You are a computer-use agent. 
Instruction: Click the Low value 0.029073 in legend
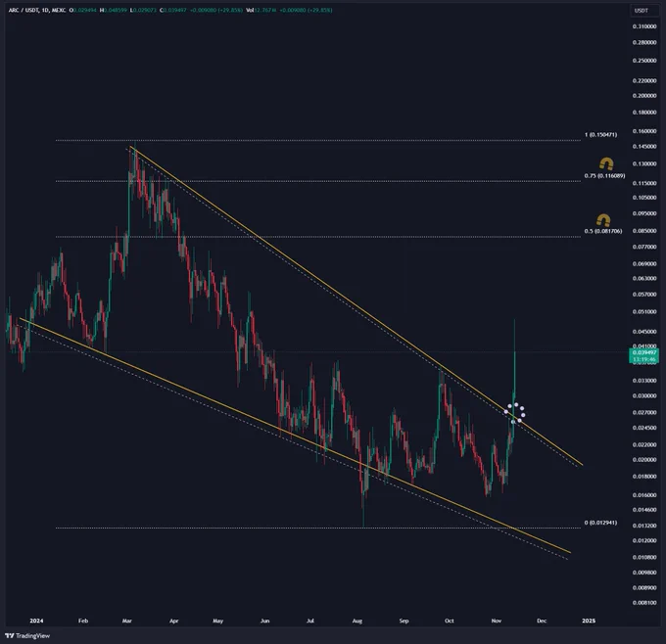(143, 10)
